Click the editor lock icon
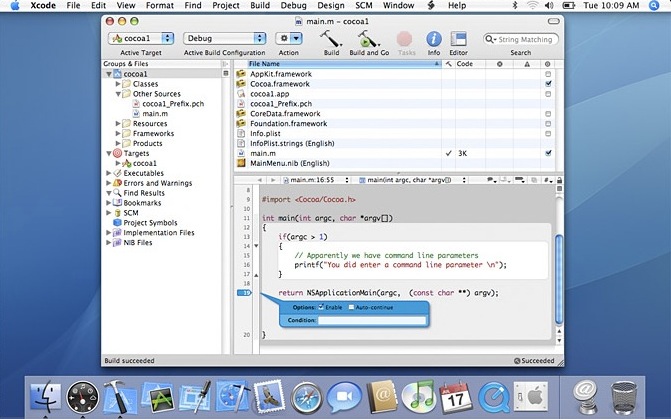Viewport: 671px width, 419px height. click(x=559, y=180)
